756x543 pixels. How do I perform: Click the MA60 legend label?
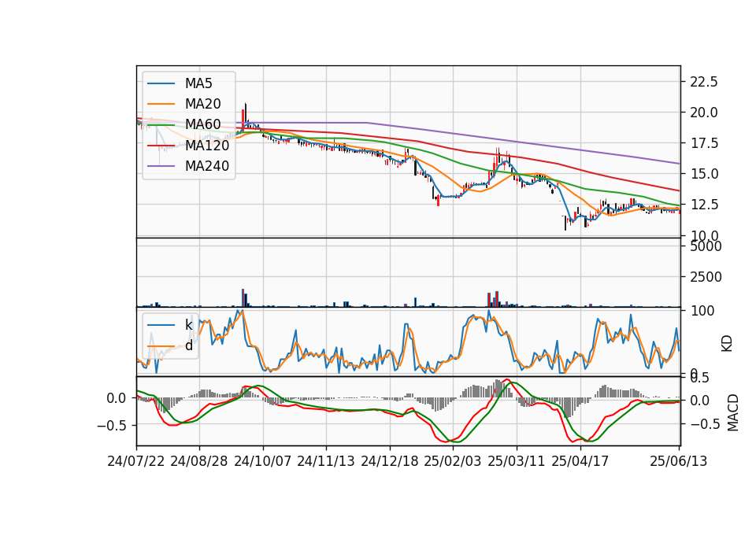coord(202,124)
